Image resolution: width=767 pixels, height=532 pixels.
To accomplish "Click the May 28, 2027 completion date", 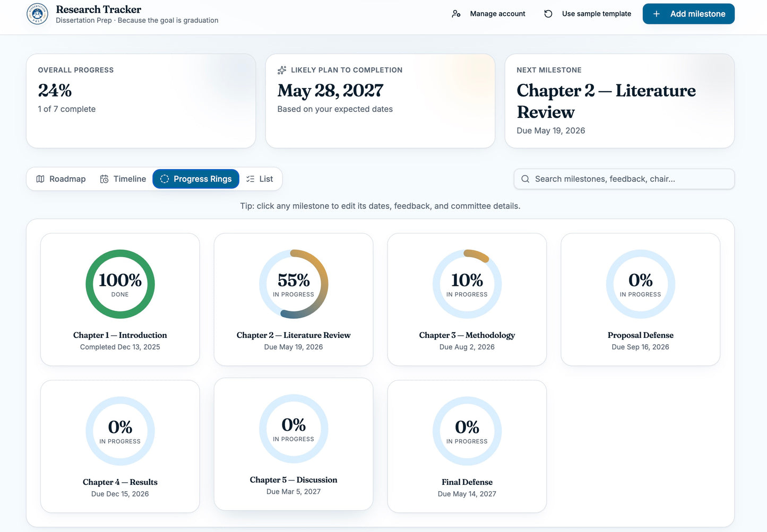I will [x=330, y=91].
